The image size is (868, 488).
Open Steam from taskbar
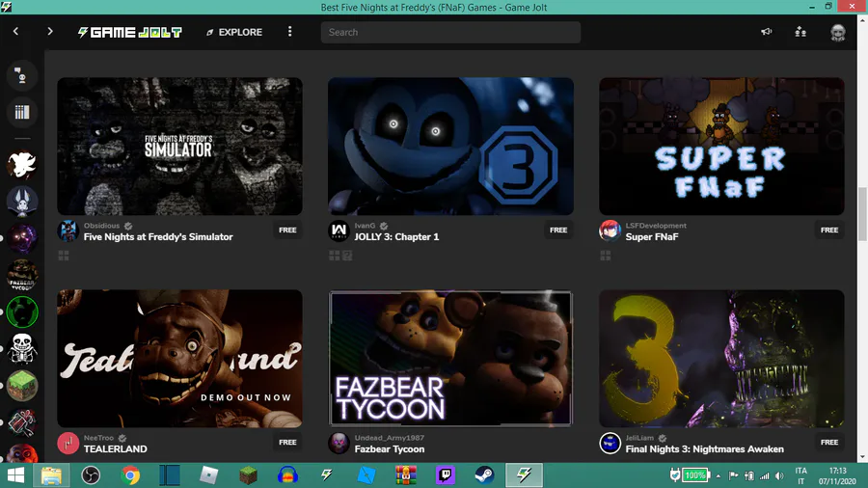(x=484, y=475)
